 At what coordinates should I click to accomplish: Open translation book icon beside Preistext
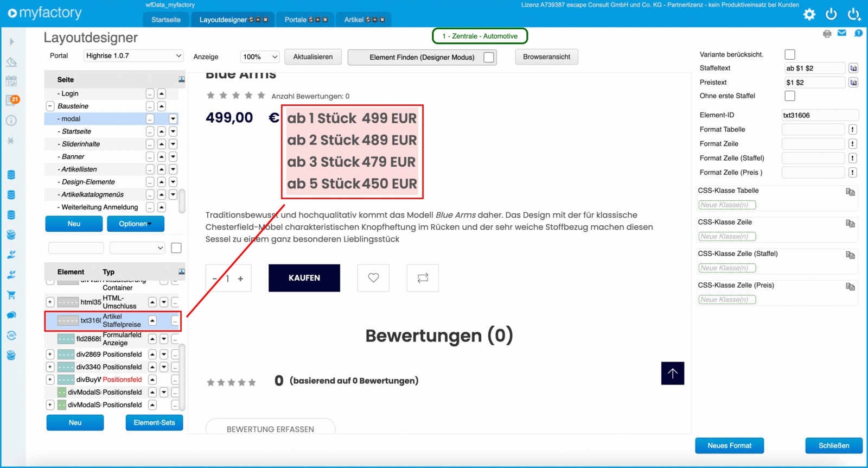tap(853, 83)
